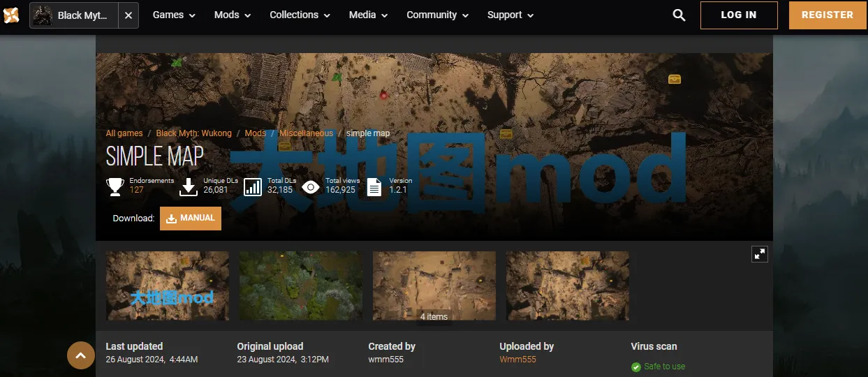Screen dimensions: 868x377
Task: Click the fullscreen expand gallery icon
Action: coord(760,254)
